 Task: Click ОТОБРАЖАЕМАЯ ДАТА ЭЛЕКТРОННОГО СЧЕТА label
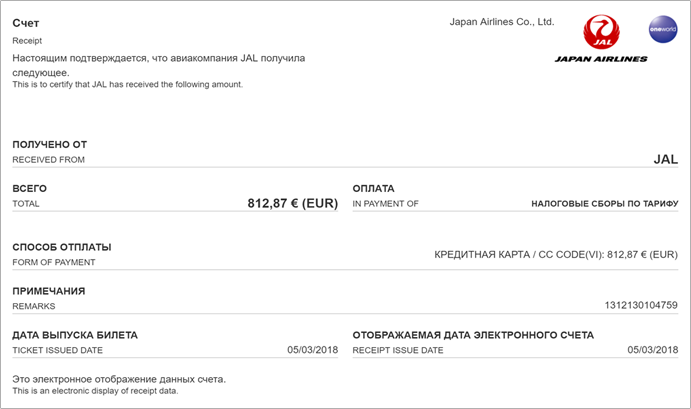(x=473, y=335)
